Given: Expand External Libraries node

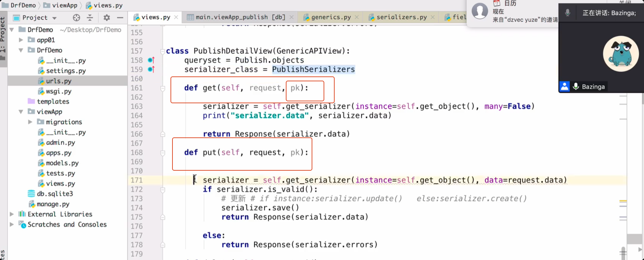Looking at the screenshot, I should 12,214.
